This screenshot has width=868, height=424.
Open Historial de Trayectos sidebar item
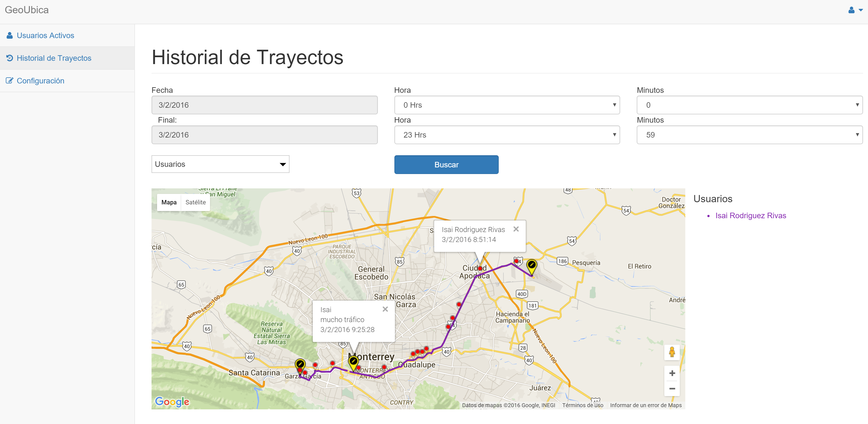[x=67, y=58]
